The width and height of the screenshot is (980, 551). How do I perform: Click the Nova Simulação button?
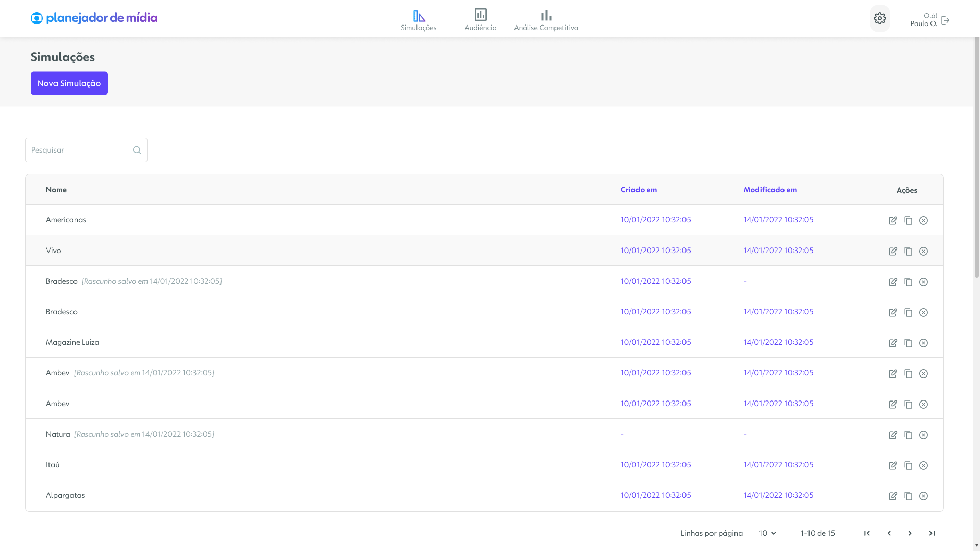pos(69,83)
